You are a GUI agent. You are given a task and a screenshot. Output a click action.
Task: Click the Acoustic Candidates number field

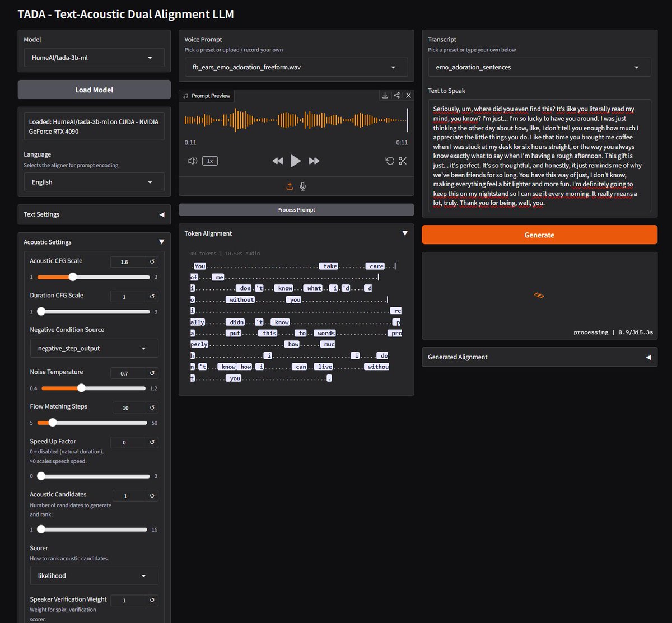tap(129, 495)
